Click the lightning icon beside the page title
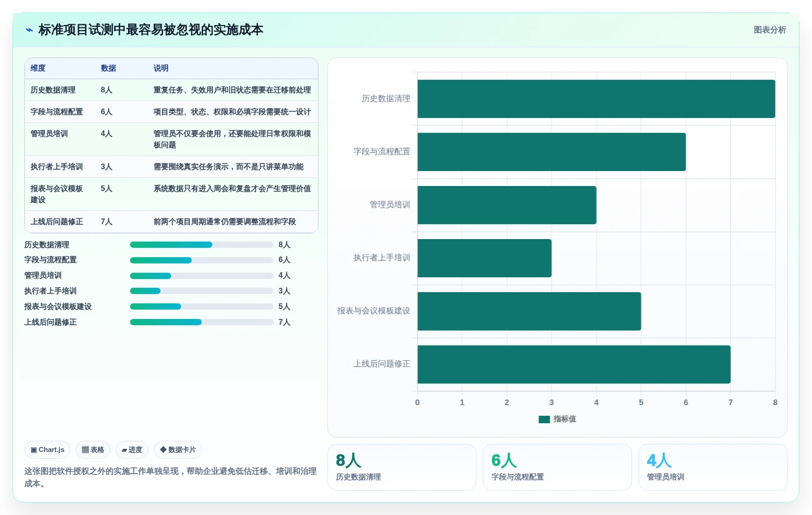The width and height of the screenshot is (812, 515). click(29, 30)
